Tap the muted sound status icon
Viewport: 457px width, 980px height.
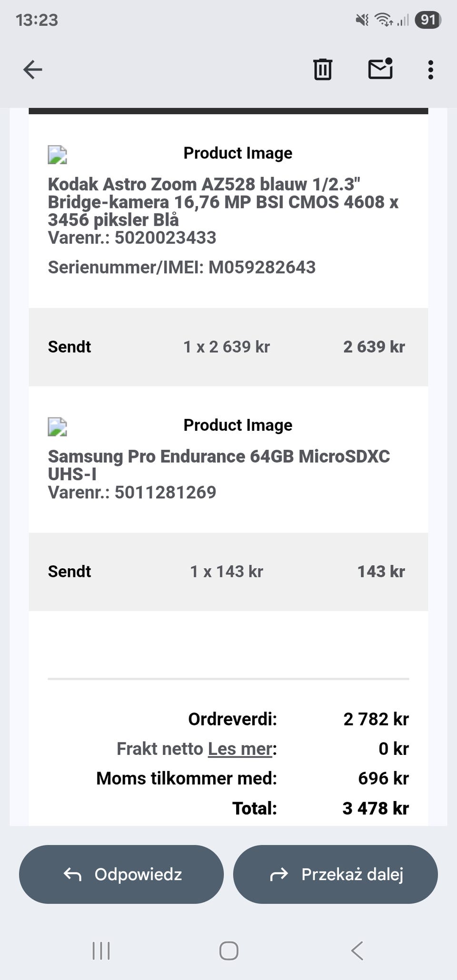coord(362,20)
